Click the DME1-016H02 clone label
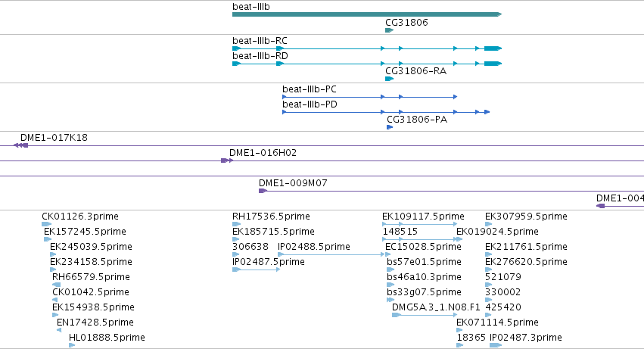The height and width of the screenshot is (349, 644). coord(263,153)
